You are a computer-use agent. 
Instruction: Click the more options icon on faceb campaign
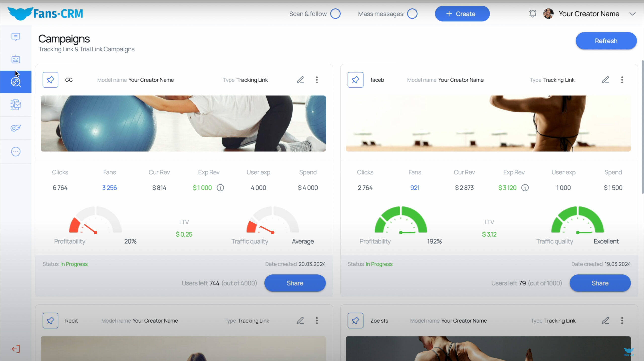pyautogui.click(x=622, y=80)
